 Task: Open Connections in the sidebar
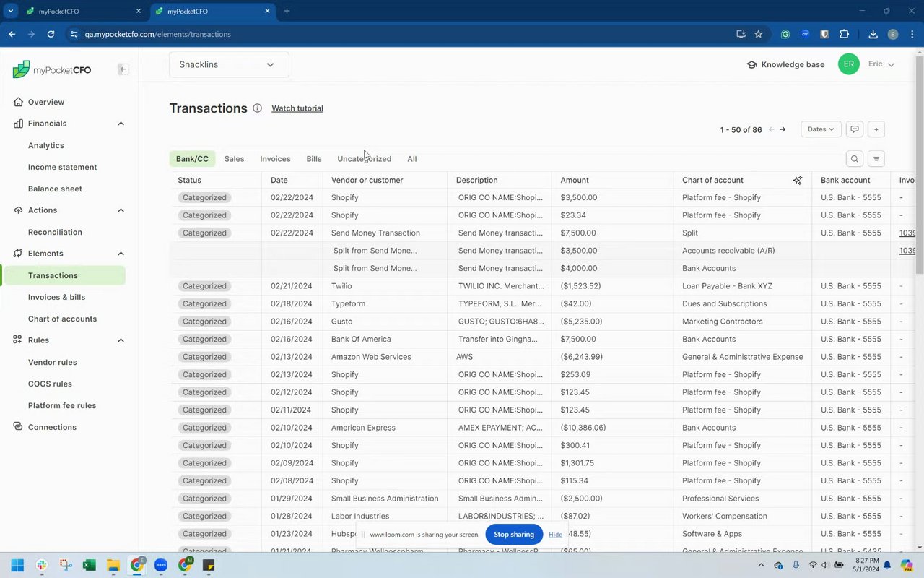pyautogui.click(x=52, y=427)
